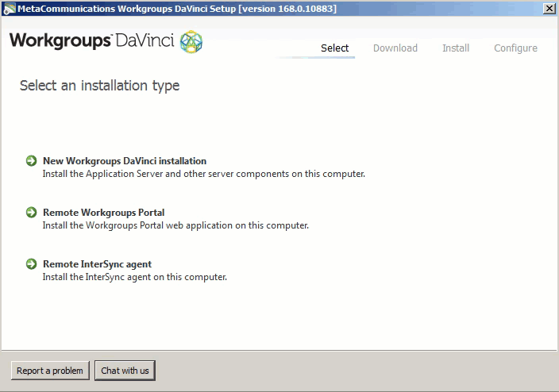This screenshot has width=559, height=392.
Task: Click green arrow beside Remote Workgroups Portal
Action: pyautogui.click(x=32, y=213)
